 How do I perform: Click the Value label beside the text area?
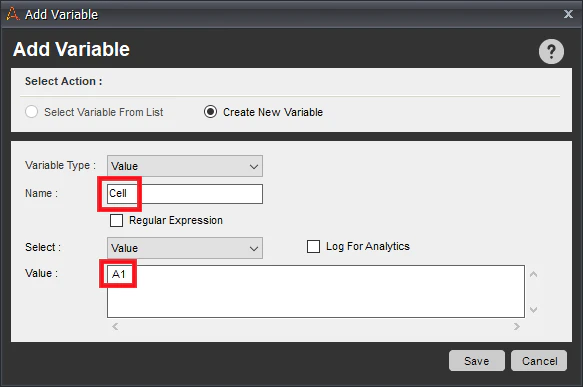coord(41,273)
